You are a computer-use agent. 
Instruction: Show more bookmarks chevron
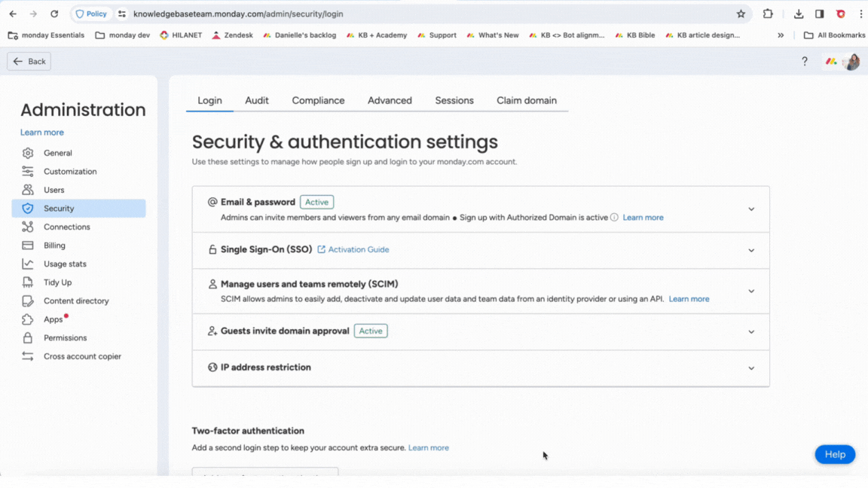click(x=781, y=35)
